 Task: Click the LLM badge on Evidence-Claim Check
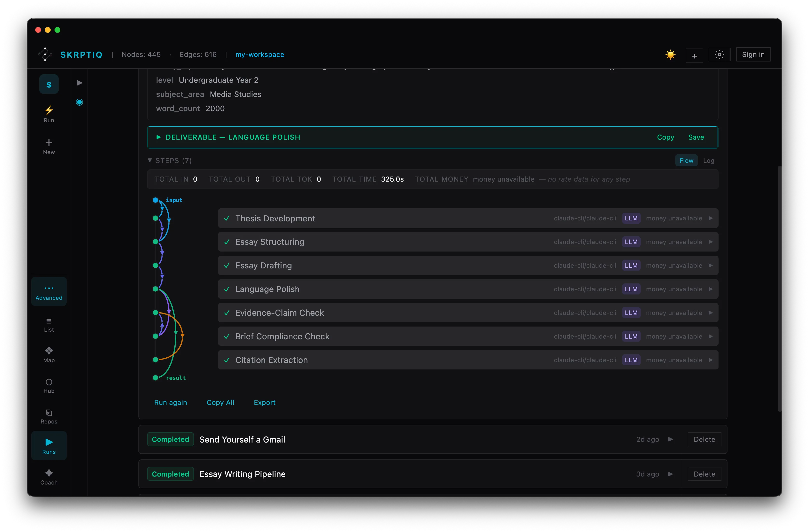coord(631,313)
